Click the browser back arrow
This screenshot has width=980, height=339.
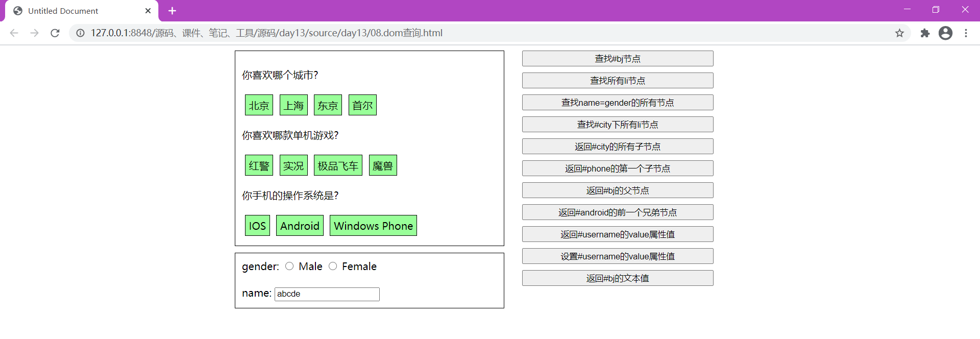[x=14, y=33]
